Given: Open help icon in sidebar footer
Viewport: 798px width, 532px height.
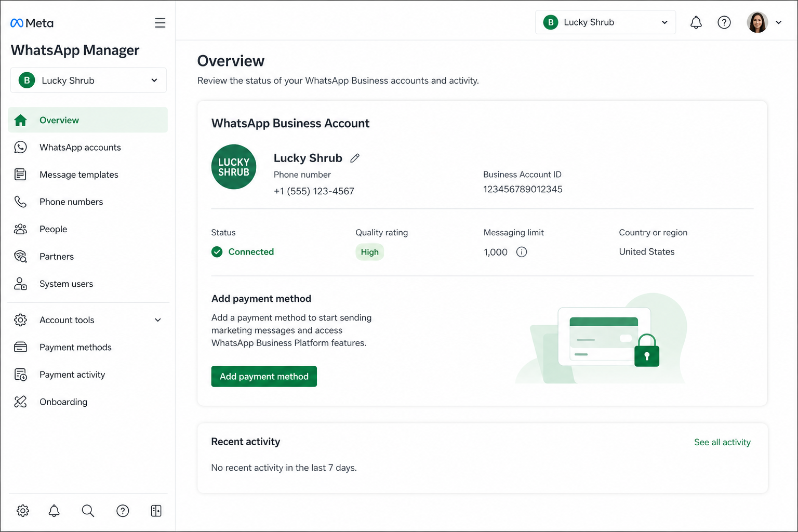Looking at the screenshot, I should pos(123,511).
